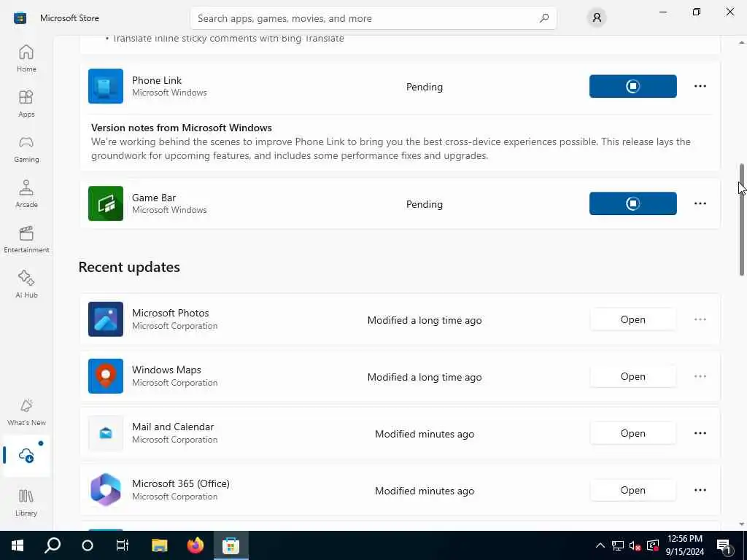Viewport: 747px width, 560px height.
Task: Click the scrollbar down arrow
Action: coord(741,524)
